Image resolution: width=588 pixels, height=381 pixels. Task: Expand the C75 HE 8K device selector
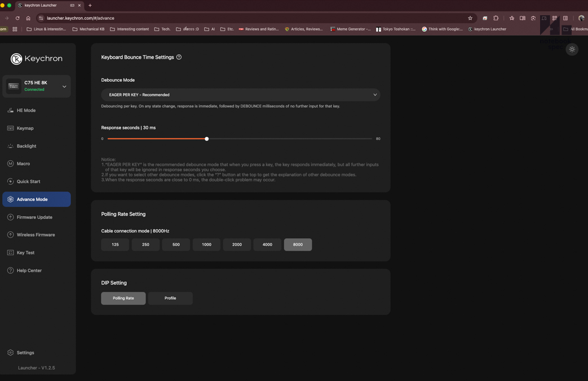coord(64,86)
